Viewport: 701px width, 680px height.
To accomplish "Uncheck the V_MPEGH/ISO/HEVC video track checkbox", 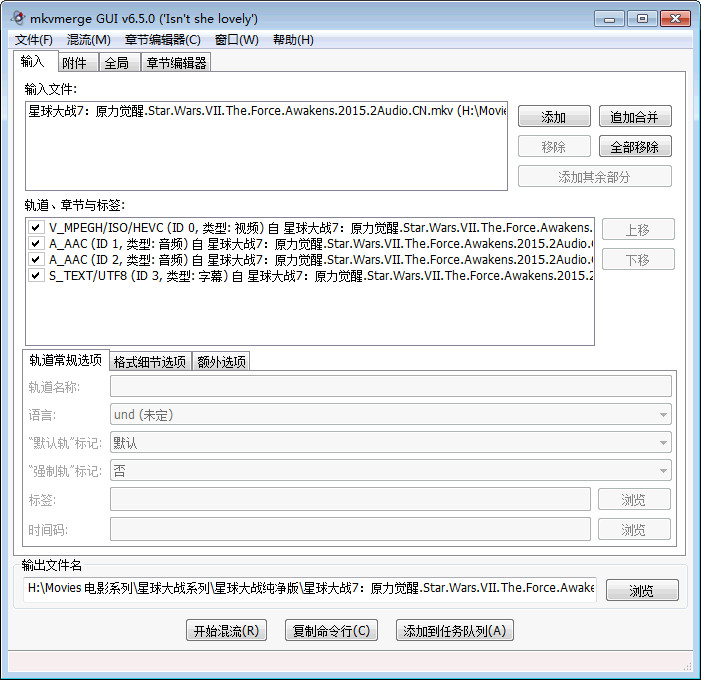I will point(36,228).
